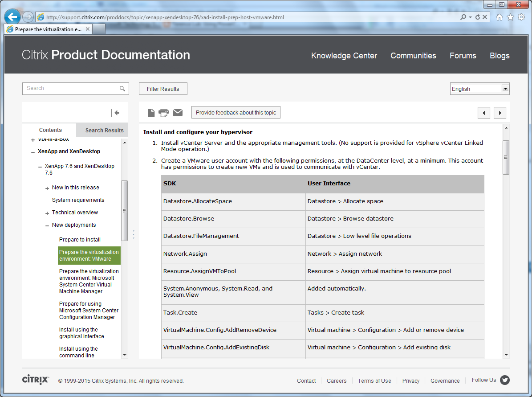Open Communities in header
Screen dimensions: 532x397
pyautogui.click(x=413, y=56)
